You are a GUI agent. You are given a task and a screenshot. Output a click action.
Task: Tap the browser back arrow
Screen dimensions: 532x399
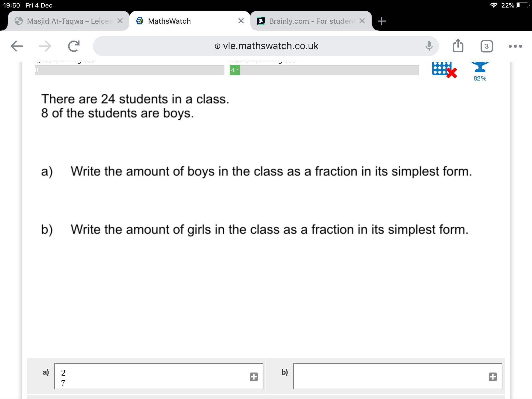click(x=17, y=46)
